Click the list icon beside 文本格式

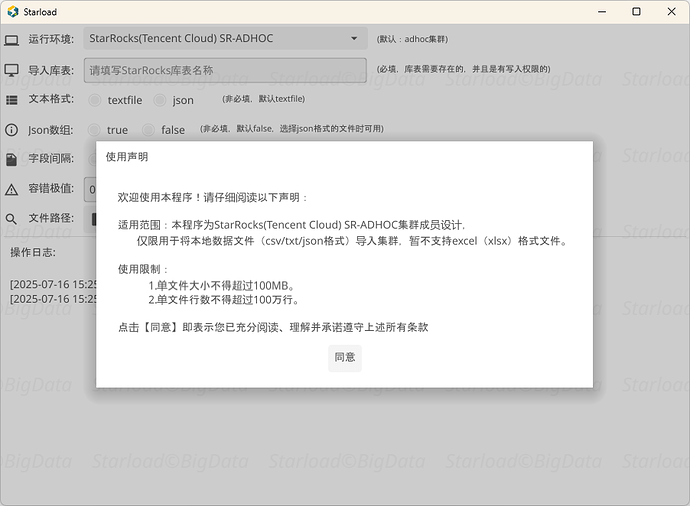pos(11,100)
